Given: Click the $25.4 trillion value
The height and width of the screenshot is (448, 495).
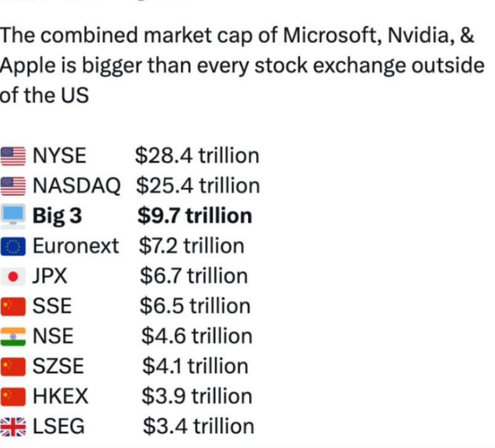Looking at the screenshot, I should 198,185.
